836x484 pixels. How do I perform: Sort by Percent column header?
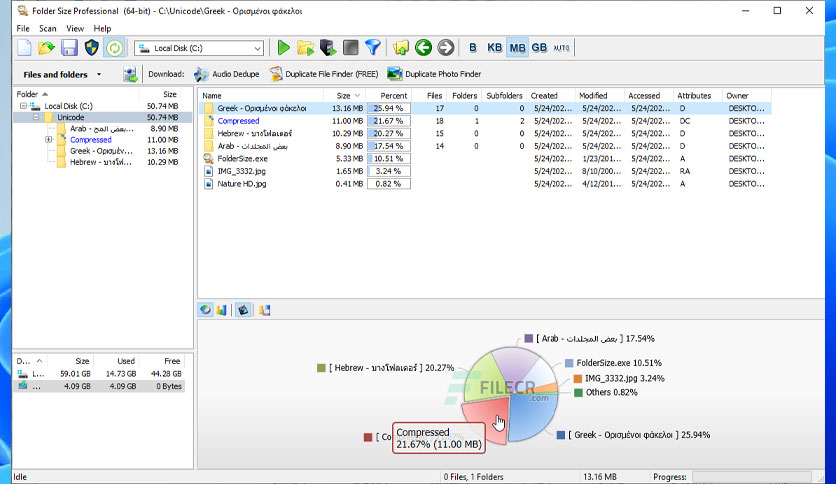[x=389, y=95]
